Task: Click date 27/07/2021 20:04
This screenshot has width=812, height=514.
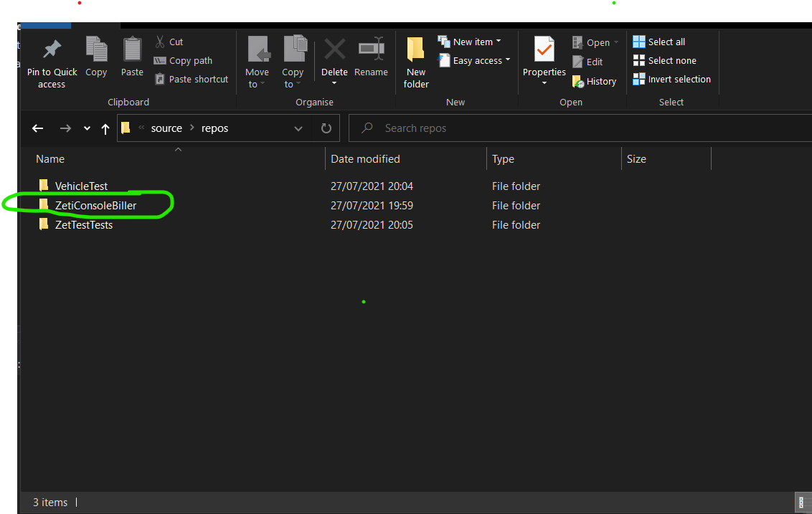Action: (372, 186)
